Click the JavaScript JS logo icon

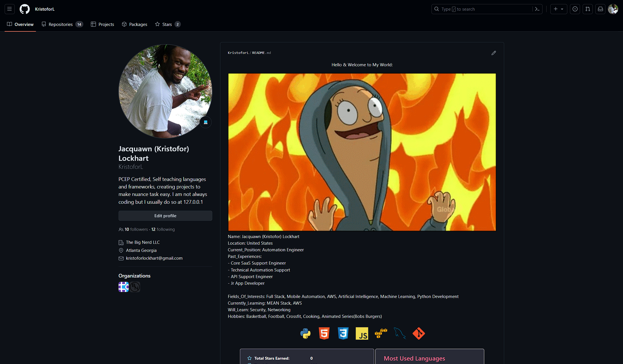362,333
